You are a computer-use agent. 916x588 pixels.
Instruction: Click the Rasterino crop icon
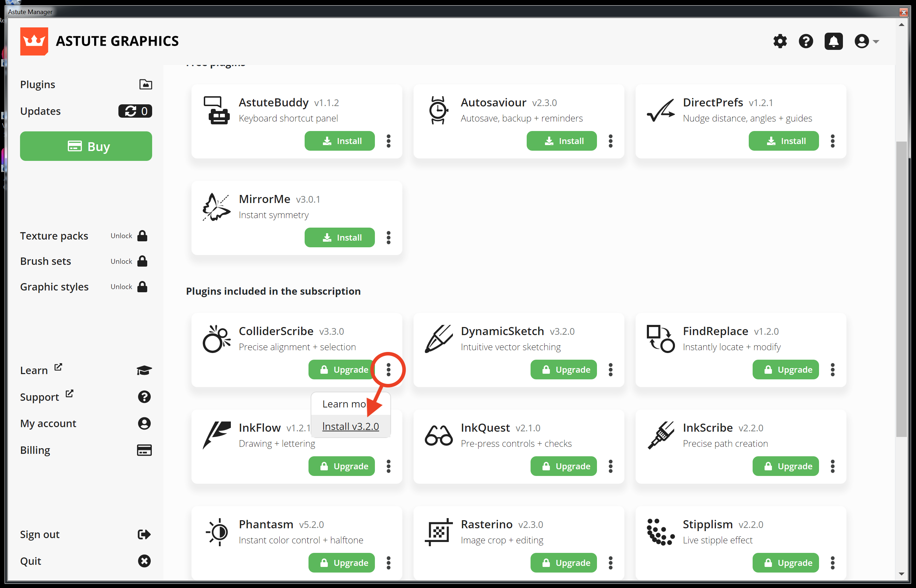438,532
